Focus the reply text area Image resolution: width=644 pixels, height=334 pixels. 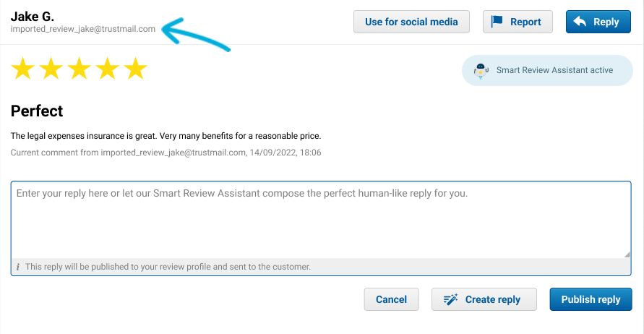[x=321, y=220]
